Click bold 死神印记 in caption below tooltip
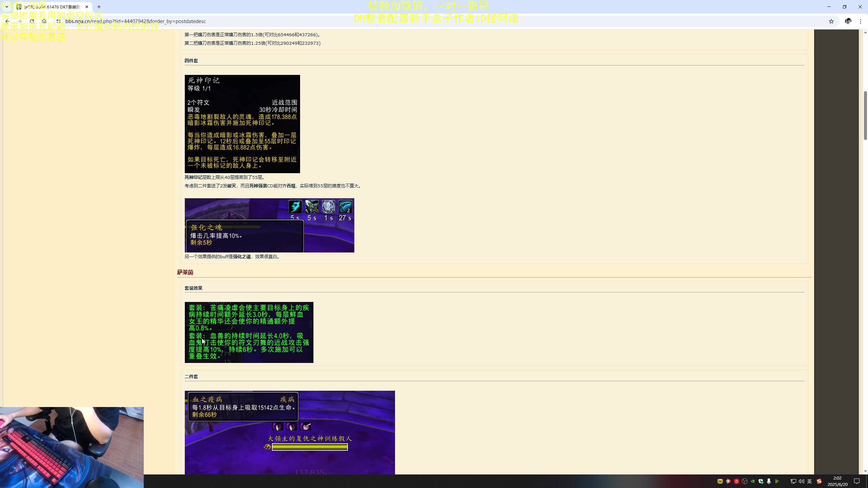The width and height of the screenshot is (868, 488). point(193,177)
